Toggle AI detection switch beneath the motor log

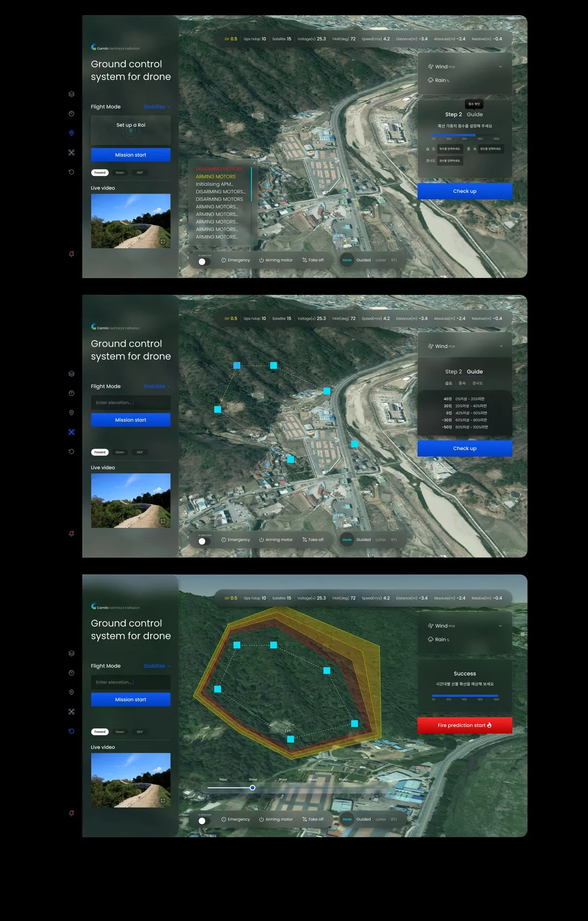click(x=203, y=262)
